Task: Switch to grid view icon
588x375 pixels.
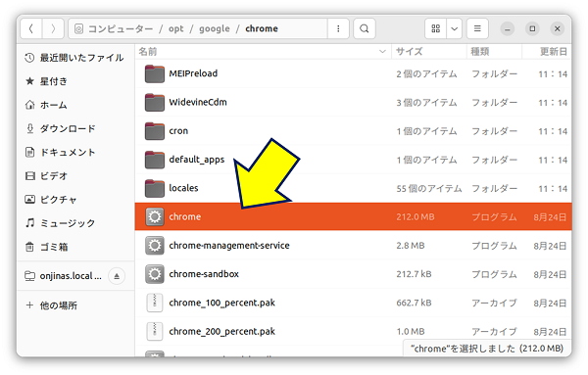Action: 436,28
